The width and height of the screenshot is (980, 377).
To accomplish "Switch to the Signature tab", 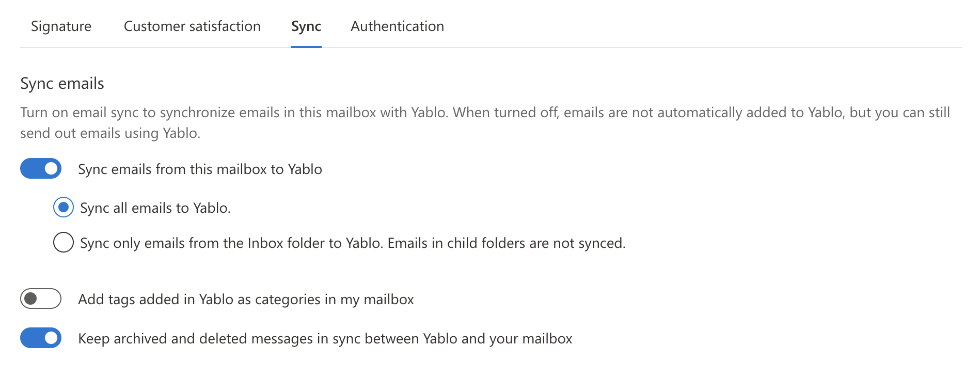I will pyautogui.click(x=61, y=26).
